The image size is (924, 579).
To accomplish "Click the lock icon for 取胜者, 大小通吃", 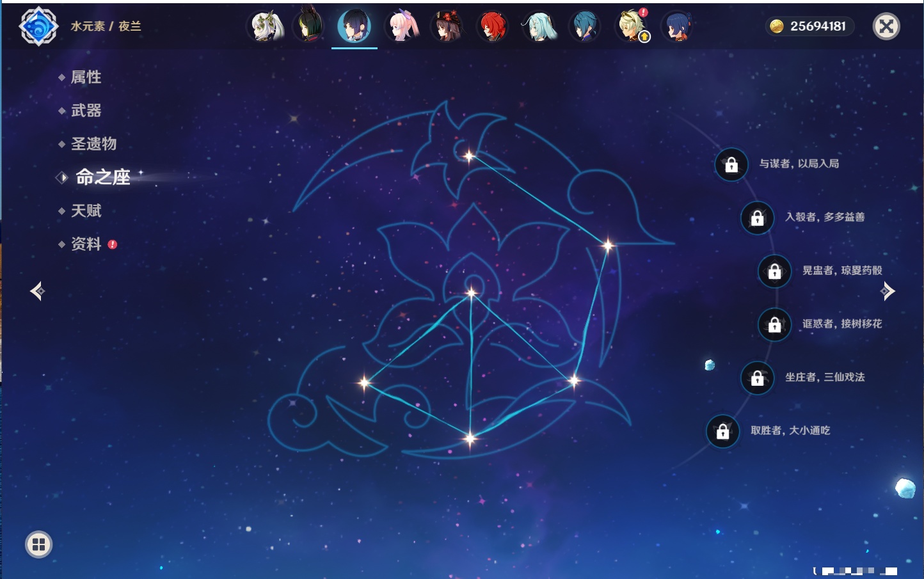I will point(722,432).
